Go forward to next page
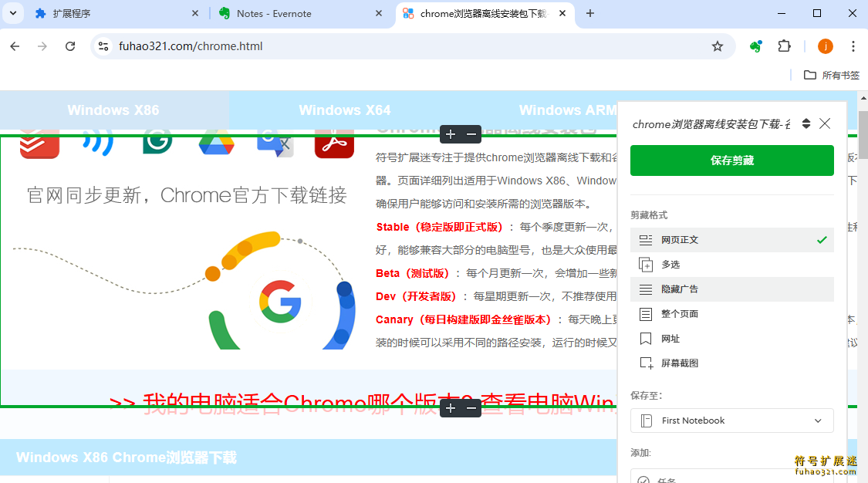The height and width of the screenshot is (483, 868). [x=42, y=46]
